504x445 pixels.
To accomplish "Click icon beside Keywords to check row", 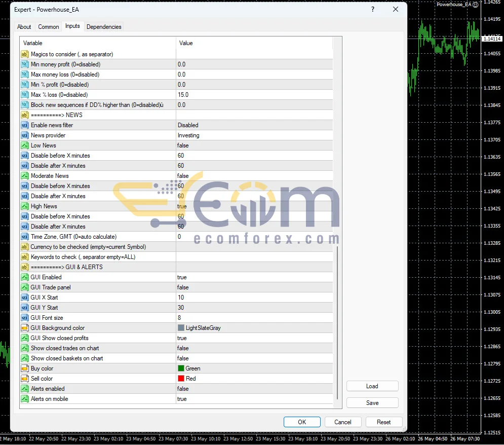I will (24, 257).
